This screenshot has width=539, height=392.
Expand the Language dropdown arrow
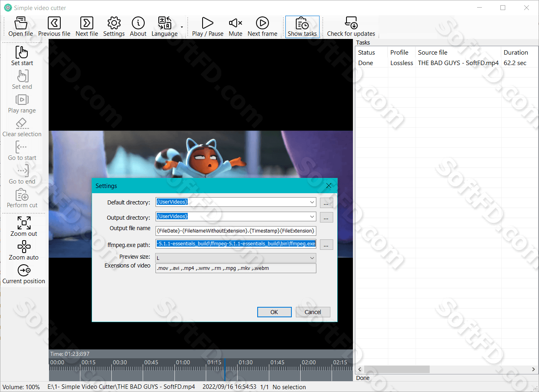[182, 27]
